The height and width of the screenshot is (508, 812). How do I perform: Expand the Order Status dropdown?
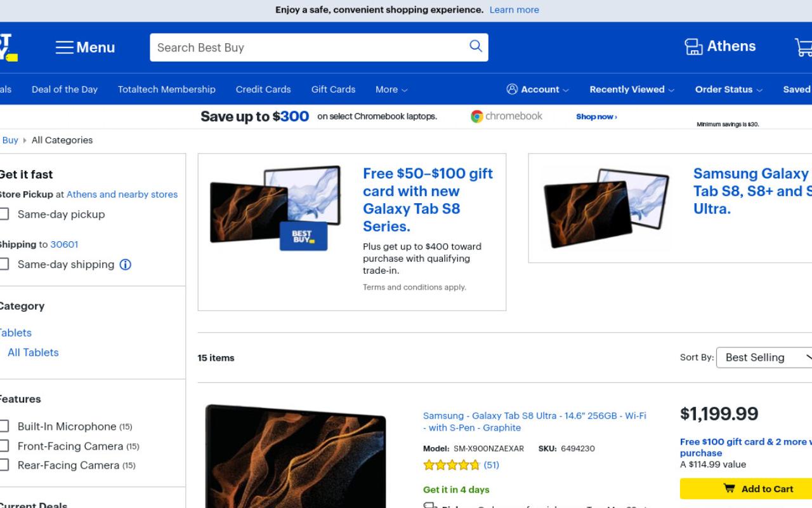(729, 90)
